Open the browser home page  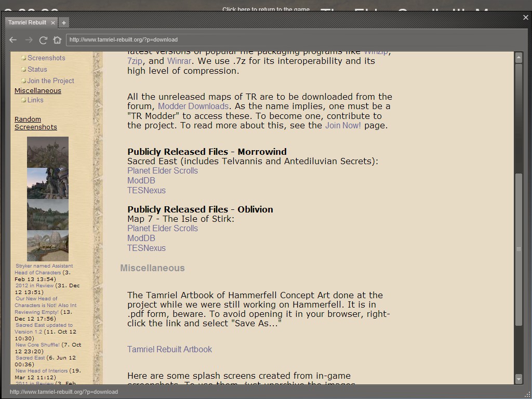(57, 40)
